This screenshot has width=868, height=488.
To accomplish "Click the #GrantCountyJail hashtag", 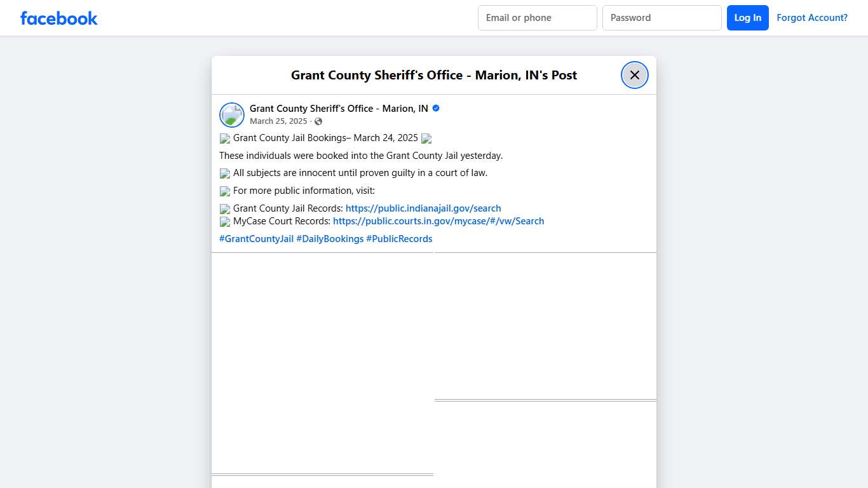I will coord(256,238).
